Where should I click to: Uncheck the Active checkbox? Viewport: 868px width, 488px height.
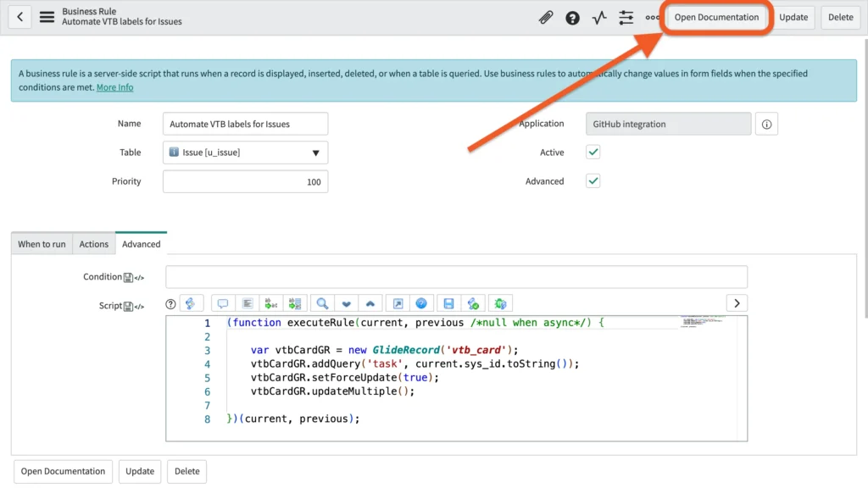click(593, 152)
